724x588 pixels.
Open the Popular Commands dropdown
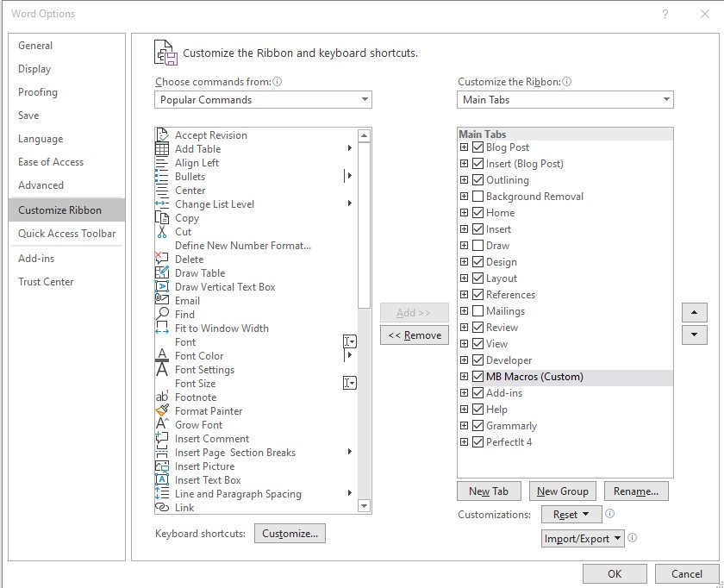(x=364, y=99)
